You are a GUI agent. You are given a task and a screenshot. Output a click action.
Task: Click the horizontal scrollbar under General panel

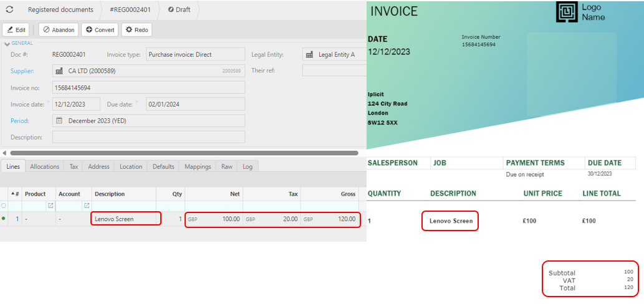coord(184,153)
